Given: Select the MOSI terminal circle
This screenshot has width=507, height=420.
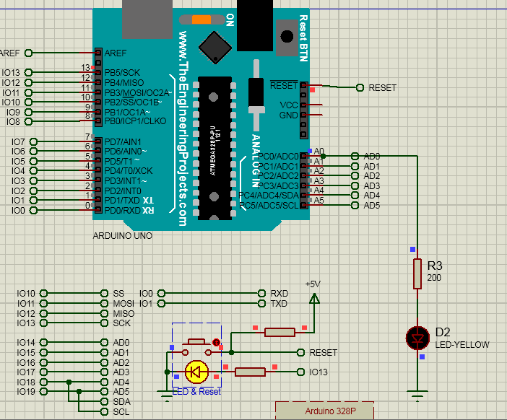Looking at the screenshot, I should [x=104, y=303].
